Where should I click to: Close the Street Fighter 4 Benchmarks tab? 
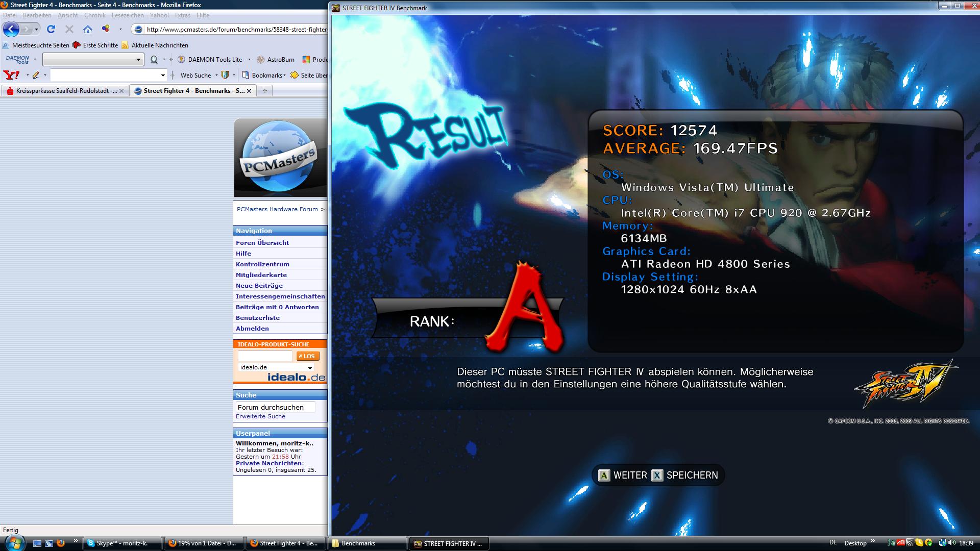coord(249,91)
